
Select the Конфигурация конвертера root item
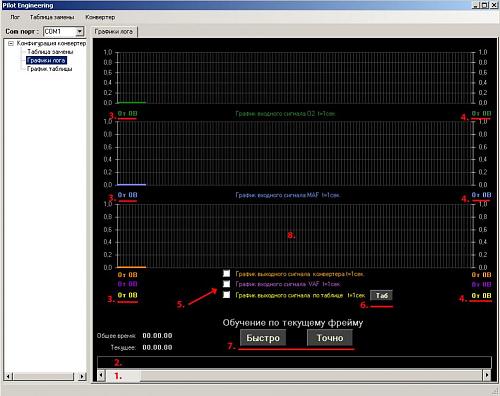tap(51, 43)
